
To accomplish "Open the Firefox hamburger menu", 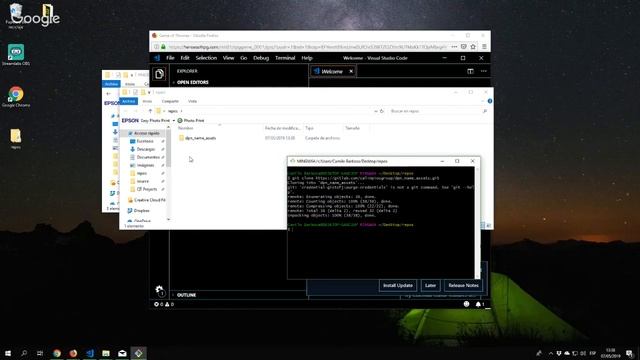I will tap(484, 47).
